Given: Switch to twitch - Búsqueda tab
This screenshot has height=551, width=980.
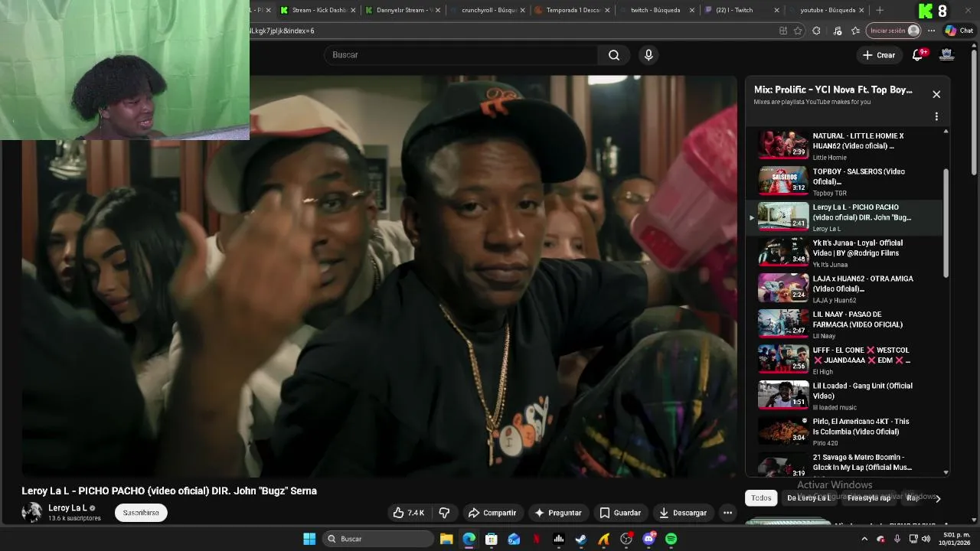Looking at the screenshot, I should [x=657, y=10].
